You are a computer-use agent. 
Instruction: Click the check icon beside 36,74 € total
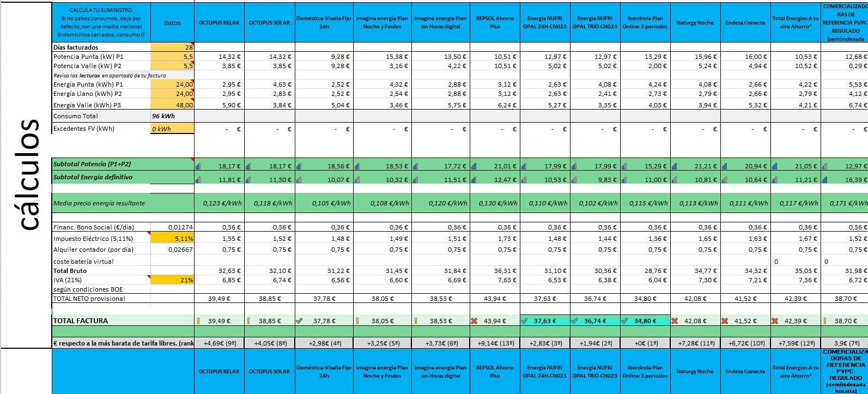tap(574, 321)
